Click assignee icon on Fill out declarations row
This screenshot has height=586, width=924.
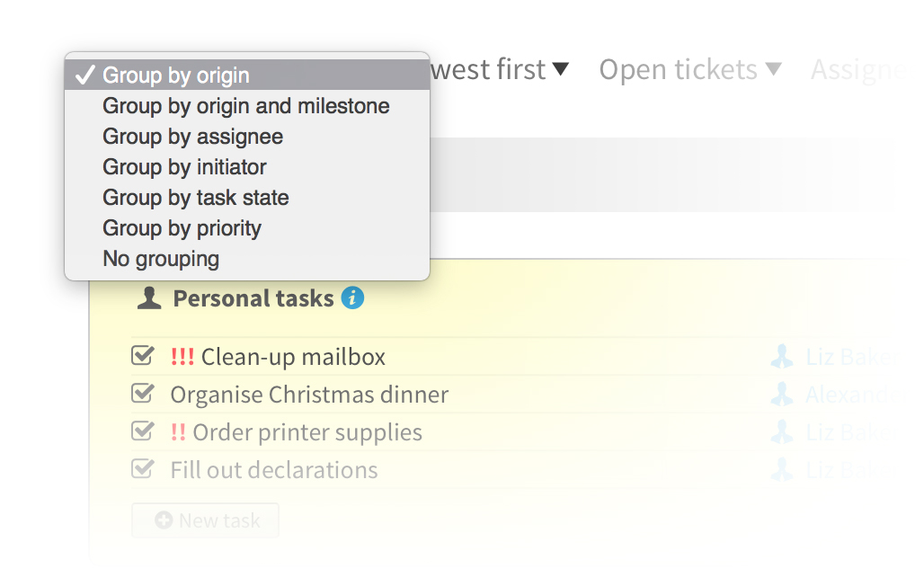click(782, 470)
